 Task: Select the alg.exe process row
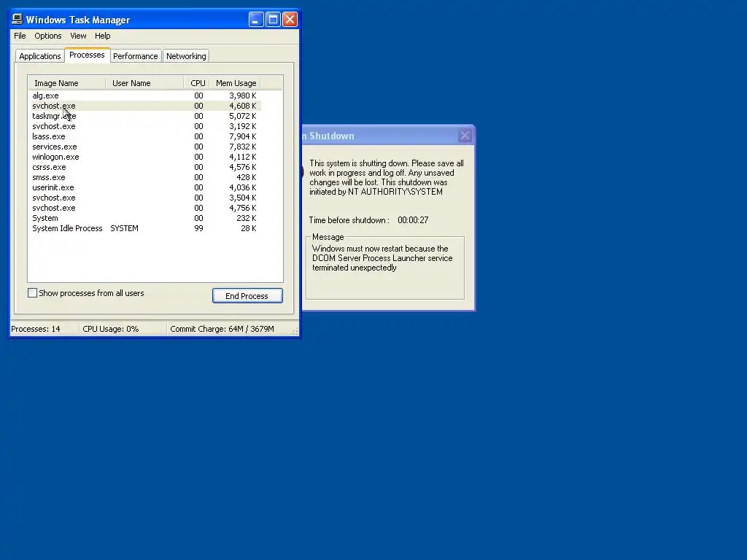145,96
